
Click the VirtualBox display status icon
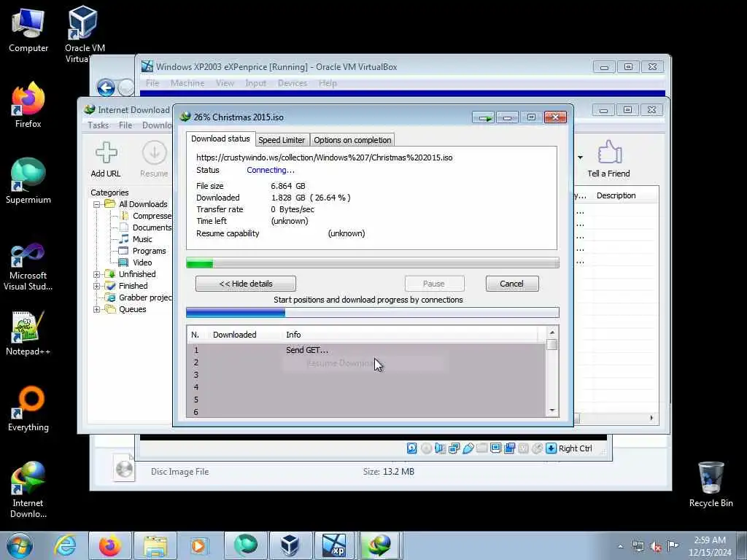(x=495, y=448)
